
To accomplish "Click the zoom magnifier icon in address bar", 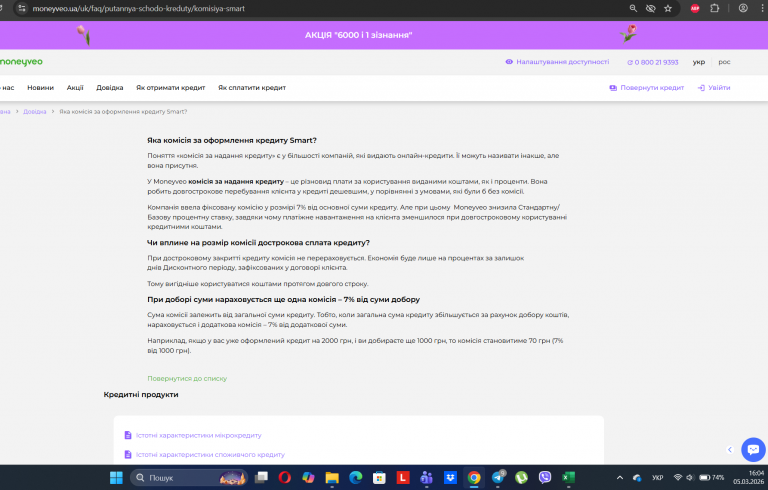I will click(x=633, y=8).
